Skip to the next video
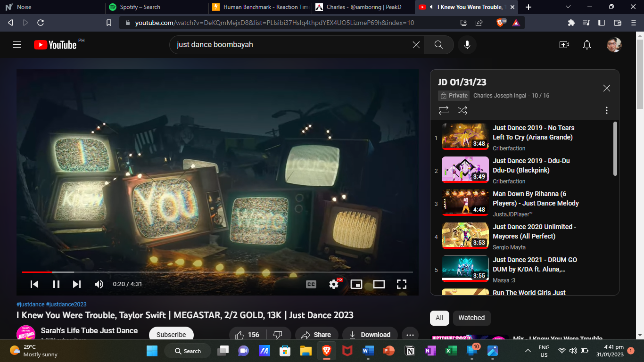644x362 pixels. click(77, 284)
